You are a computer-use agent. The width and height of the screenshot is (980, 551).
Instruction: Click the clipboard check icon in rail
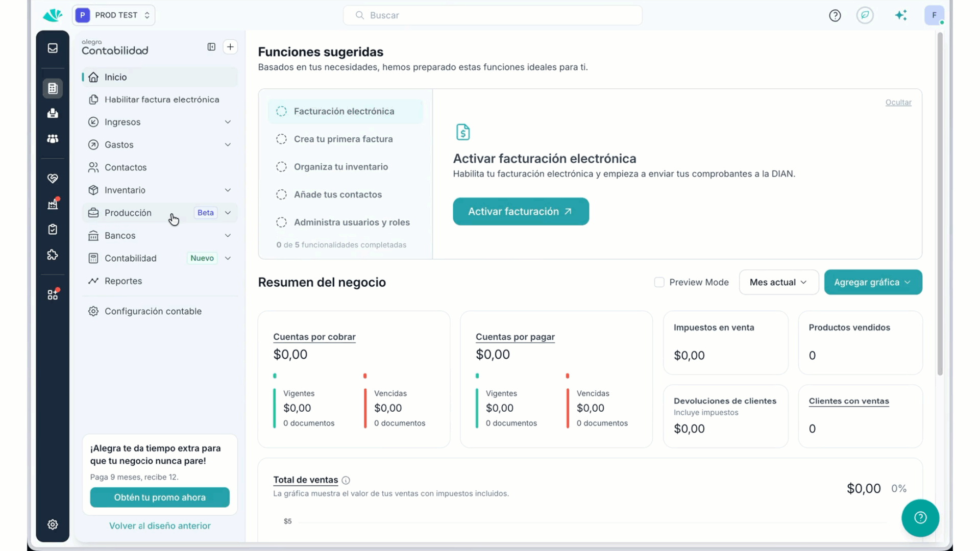click(x=53, y=230)
